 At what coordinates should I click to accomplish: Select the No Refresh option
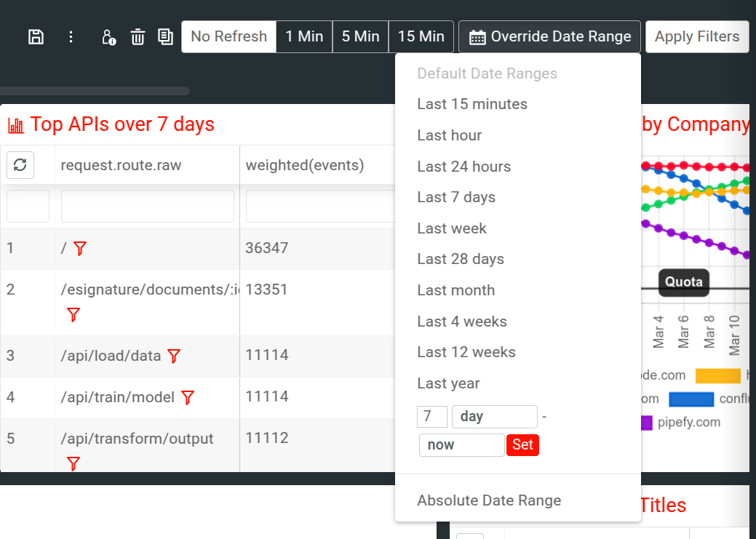[x=228, y=36]
